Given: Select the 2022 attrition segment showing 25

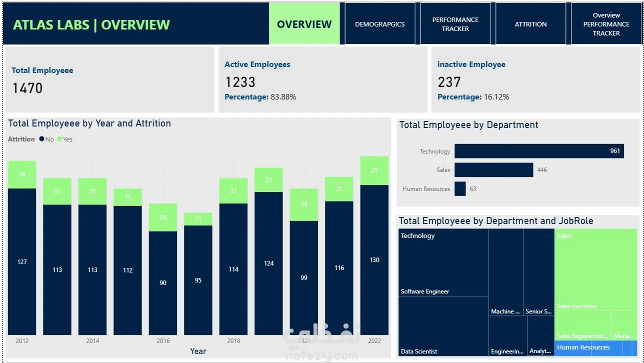Looking at the screenshot, I should pos(374,170).
